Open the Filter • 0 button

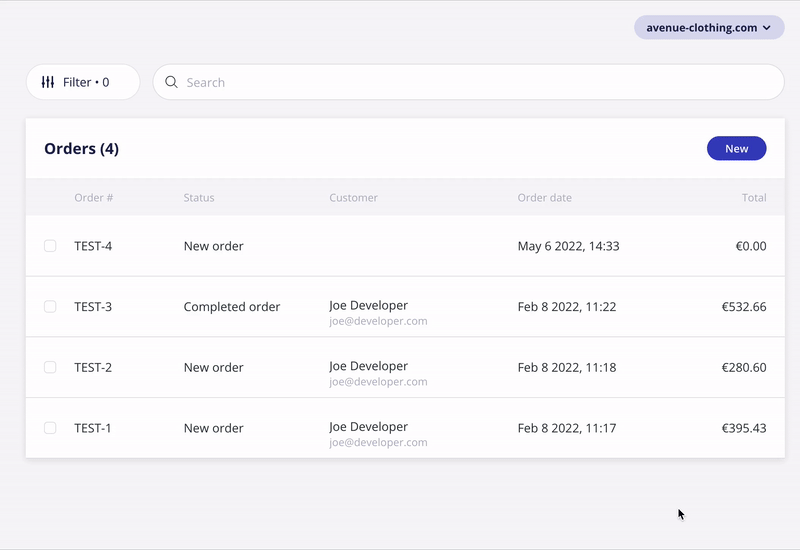click(x=83, y=82)
